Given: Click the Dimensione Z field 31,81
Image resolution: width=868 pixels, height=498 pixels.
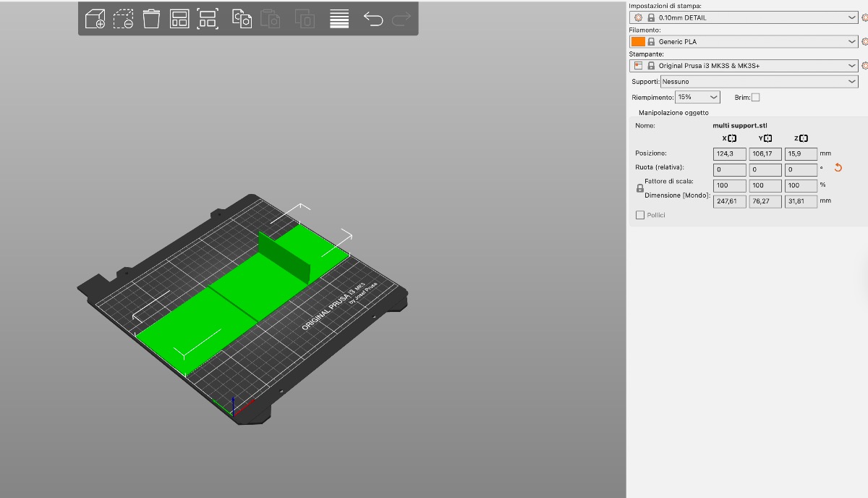Looking at the screenshot, I should (x=801, y=201).
